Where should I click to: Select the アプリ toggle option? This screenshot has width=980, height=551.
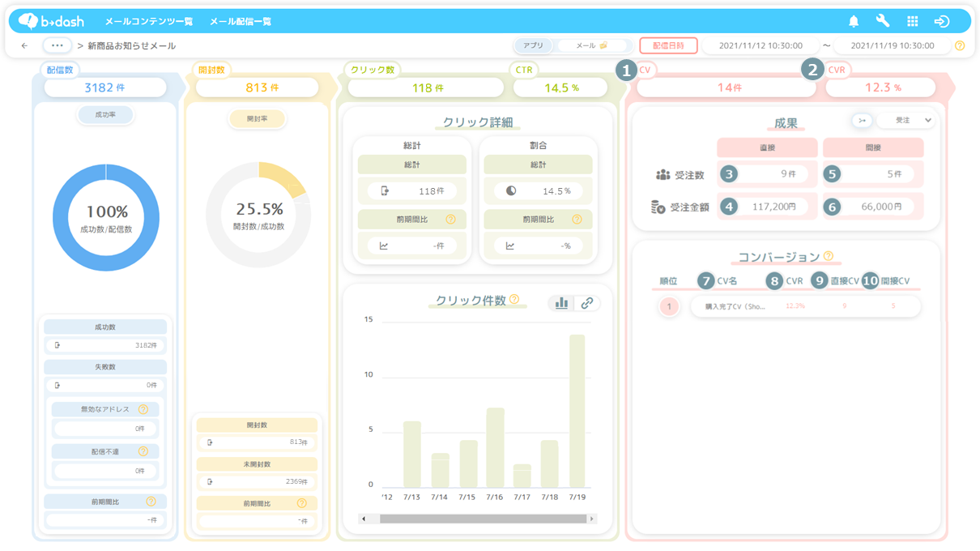point(533,46)
